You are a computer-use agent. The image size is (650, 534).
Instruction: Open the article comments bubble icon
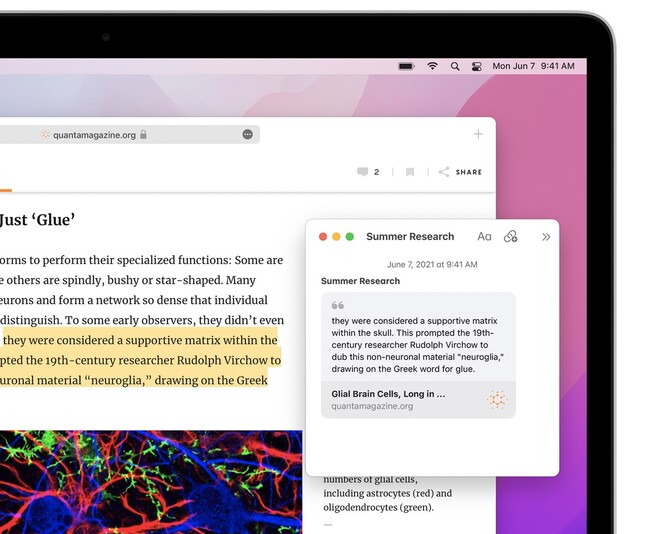click(362, 172)
